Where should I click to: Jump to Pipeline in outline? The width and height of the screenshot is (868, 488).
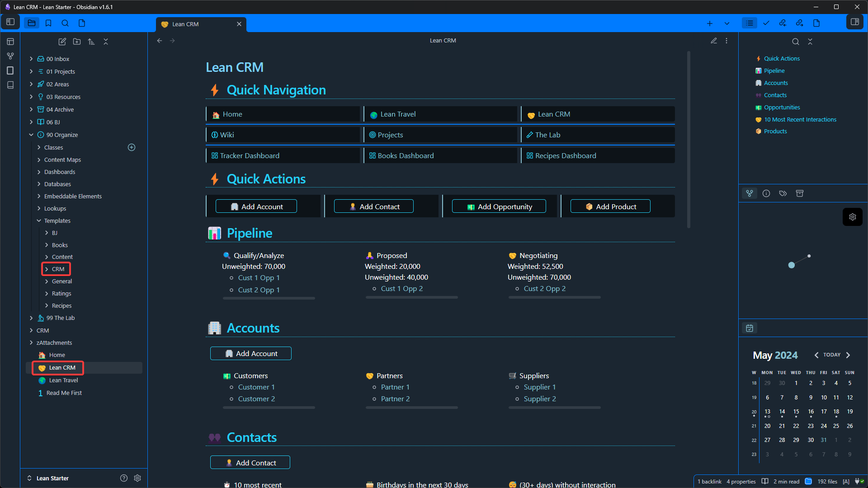coord(774,71)
